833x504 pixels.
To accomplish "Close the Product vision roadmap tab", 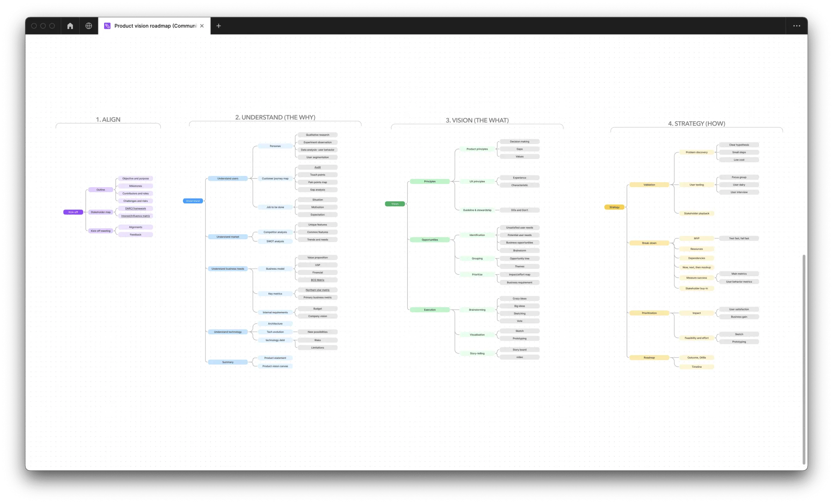I will click(202, 26).
